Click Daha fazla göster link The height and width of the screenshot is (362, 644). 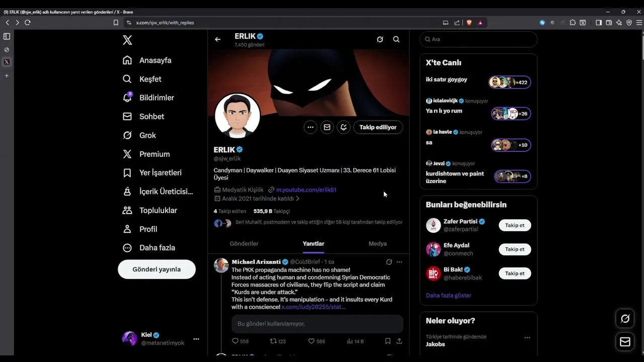coord(449,296)
